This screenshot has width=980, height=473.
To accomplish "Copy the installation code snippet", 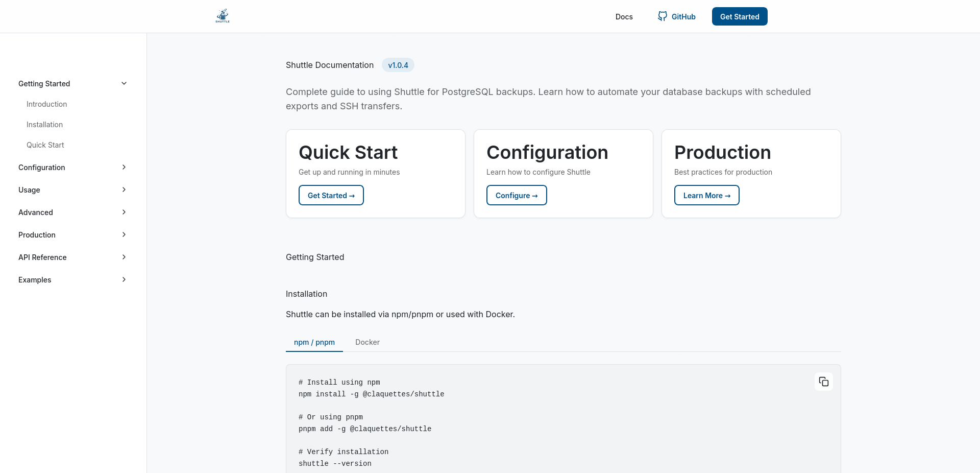I will (823, 382).
